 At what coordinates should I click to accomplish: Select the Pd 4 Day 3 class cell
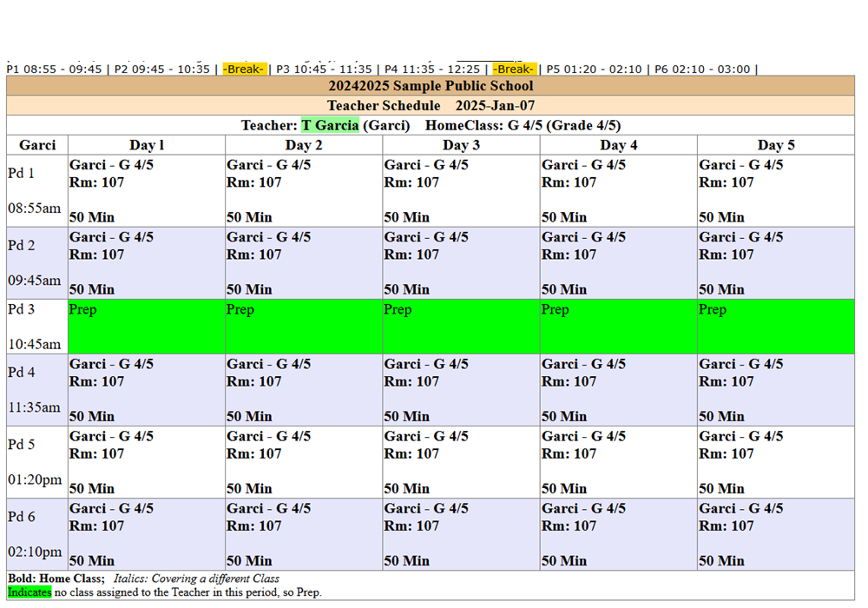[461, 389]
